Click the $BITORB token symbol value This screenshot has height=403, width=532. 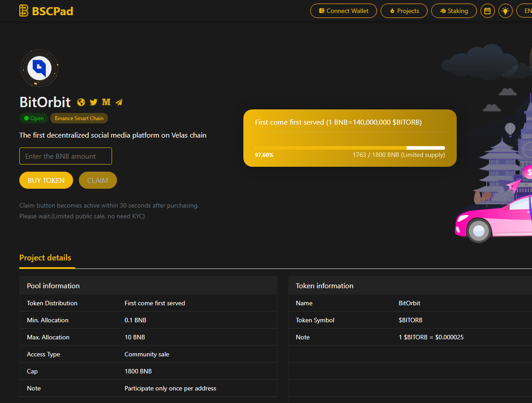click(411, 320)
